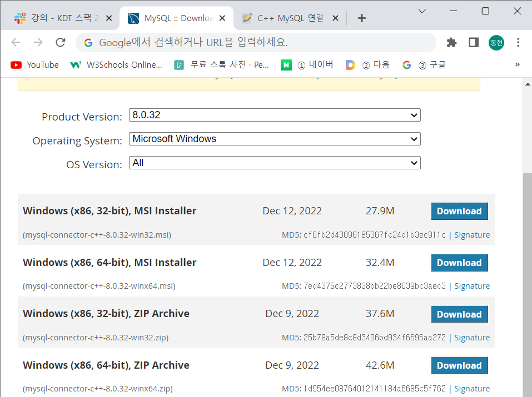
Task: Click the 'Windows (x86, 64-bit), ZIP Archive' title
Action: [106, 365]
